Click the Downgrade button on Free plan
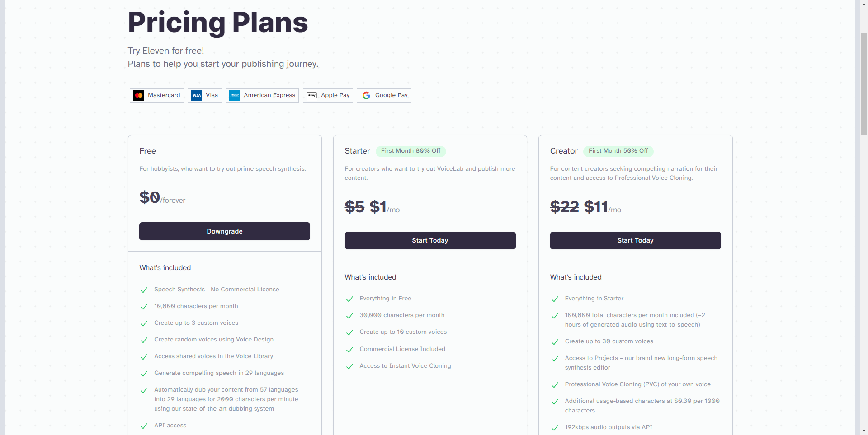The image size is (868, 435). 225,231
